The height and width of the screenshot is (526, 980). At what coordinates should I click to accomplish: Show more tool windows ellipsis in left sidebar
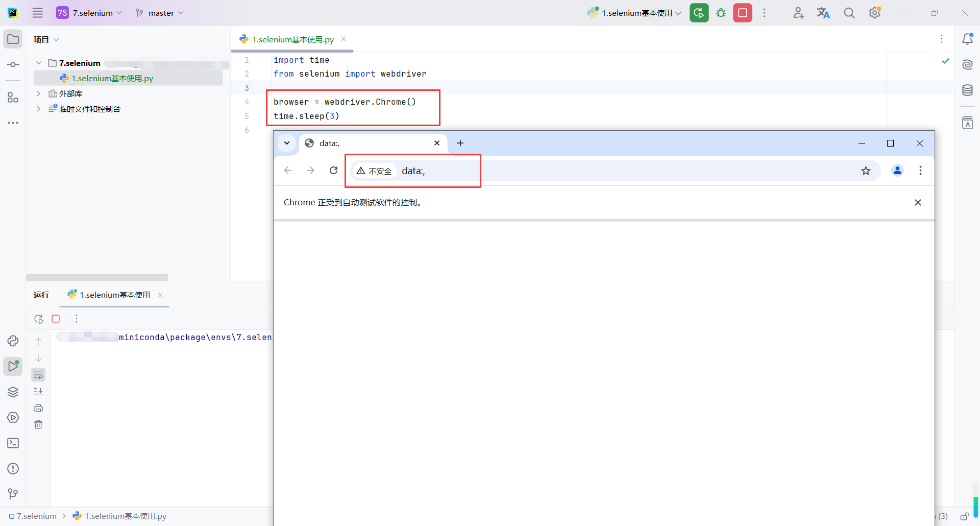pyautogui.click(x=13, y=123)
